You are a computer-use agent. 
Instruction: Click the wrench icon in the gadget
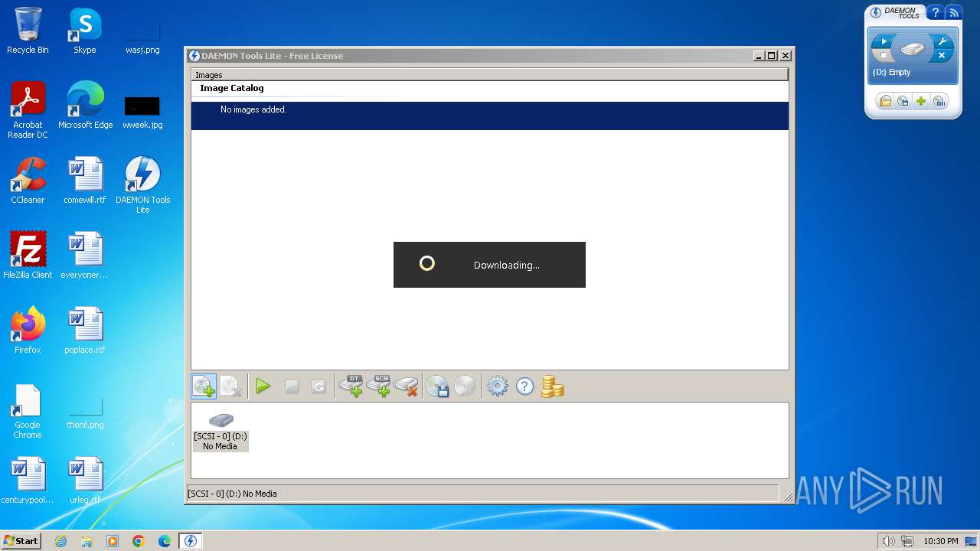coord(942,41)
